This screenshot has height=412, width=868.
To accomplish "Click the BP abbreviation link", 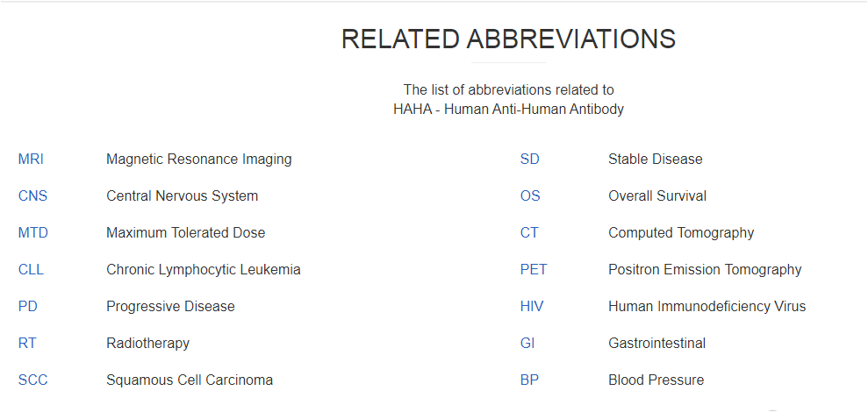I will coord(530,380).
